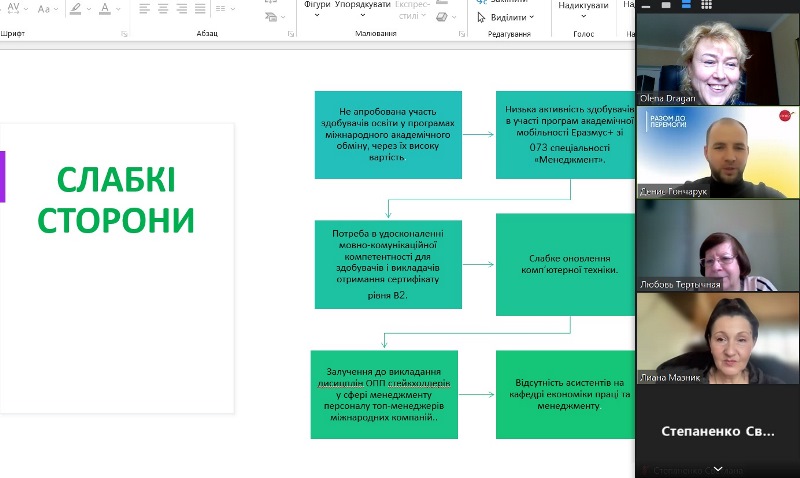Click the Абзац group label
800x478 pixels.
tap(207, 33)
